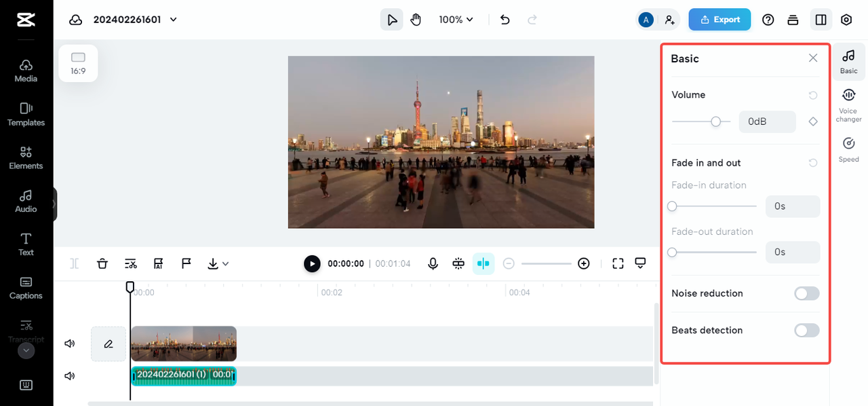Screen dimensions: 868x406
Task: Open the Voice changer panel
Action: pos(848,105)
